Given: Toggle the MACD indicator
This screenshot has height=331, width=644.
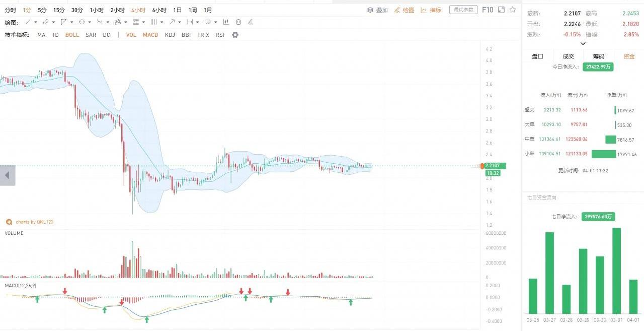Looking at the screenshot, I should [x=150, y=35].
